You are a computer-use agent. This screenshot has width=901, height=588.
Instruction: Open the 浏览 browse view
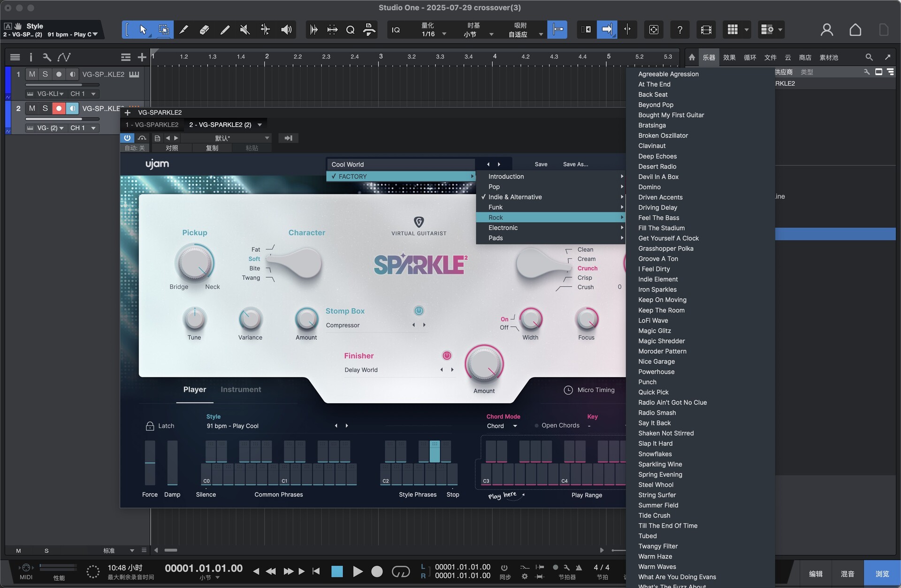tap(882, 573)
